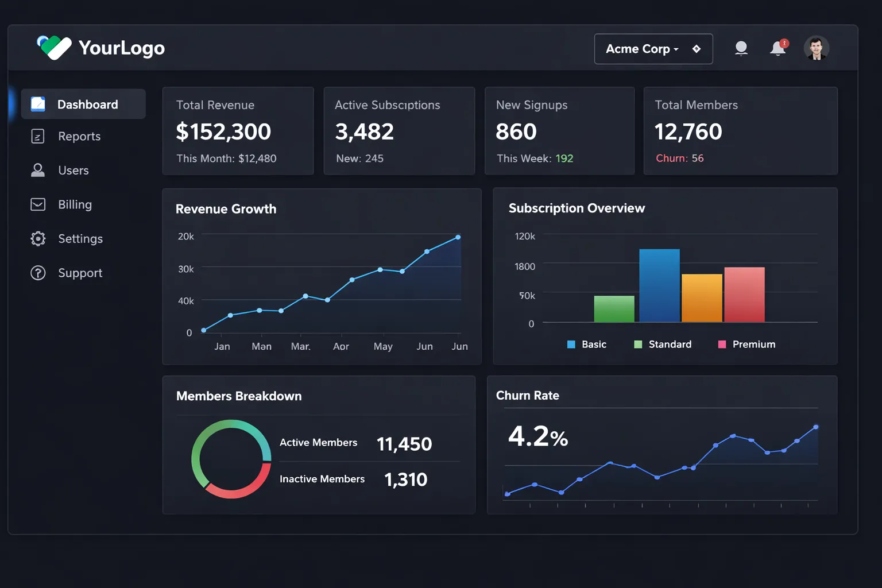Click the Settings gear icon
This screenshot has width=882, height=588.
point(38,238)
